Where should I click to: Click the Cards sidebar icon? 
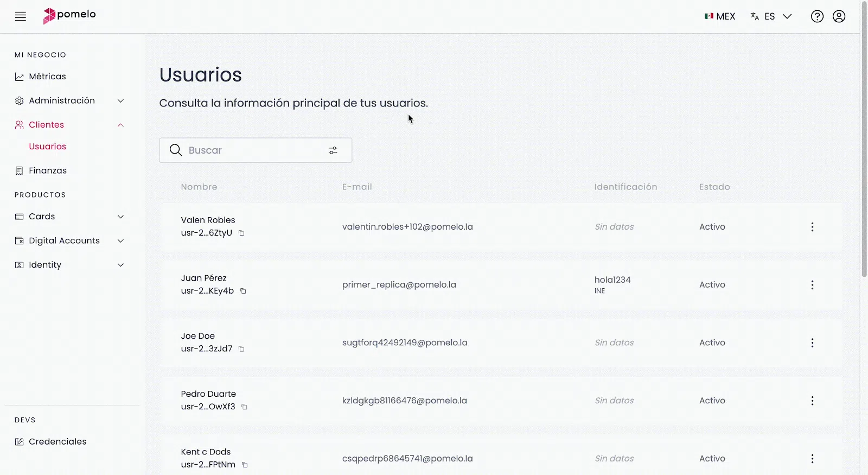20,217
